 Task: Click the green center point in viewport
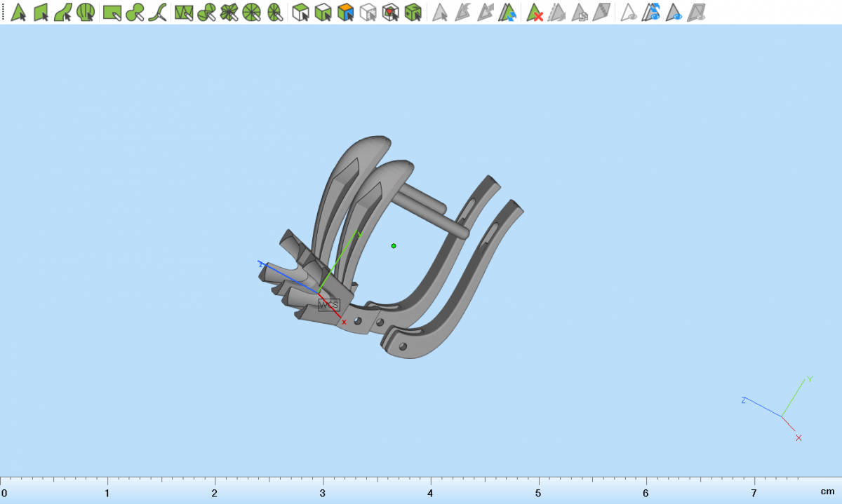click(x=394, y=245)
